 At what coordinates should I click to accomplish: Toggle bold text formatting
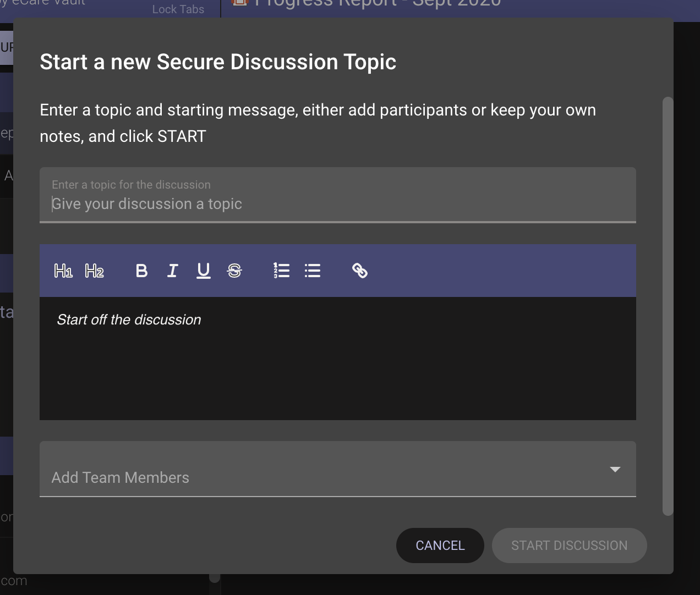(x=141, y=271)
